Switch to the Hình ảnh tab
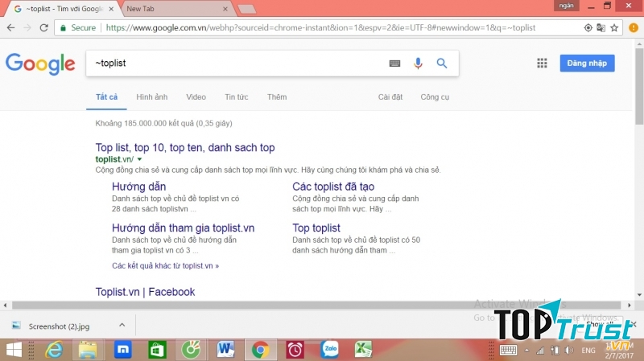 151,97
